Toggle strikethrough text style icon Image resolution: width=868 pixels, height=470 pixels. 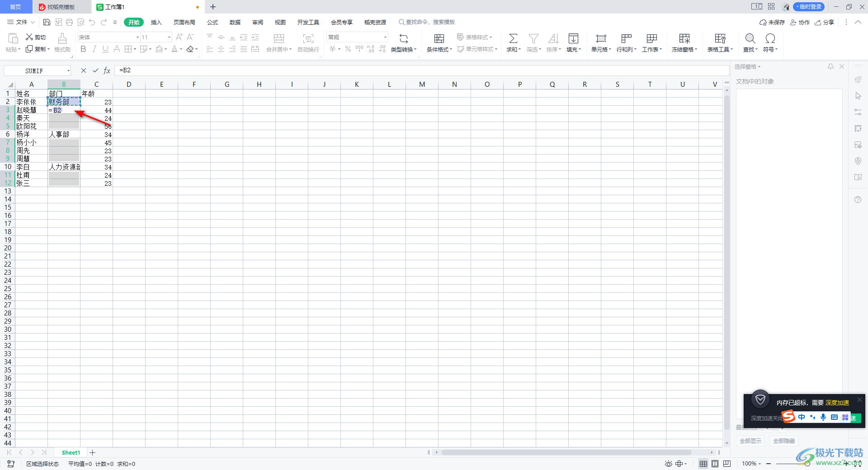[x=117, y=49]
